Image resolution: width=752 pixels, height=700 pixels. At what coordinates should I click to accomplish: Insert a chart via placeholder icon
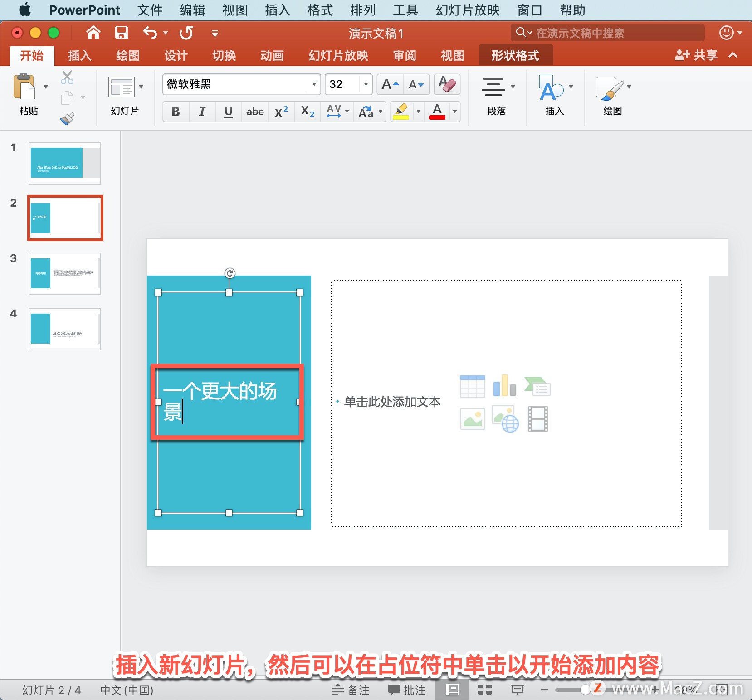pos(504,386)
